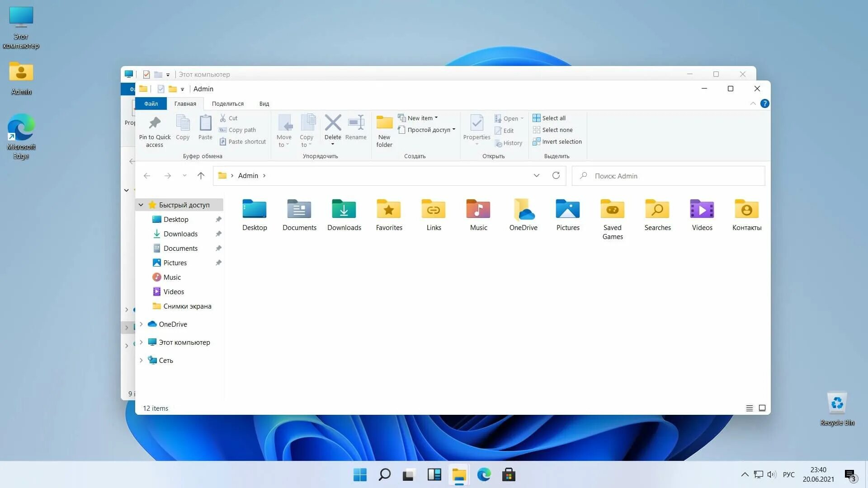The width and height of the screenshot is (868, 488).
Task: Collapse the Быстрый доступ tree node
Action: coord(141,205)
